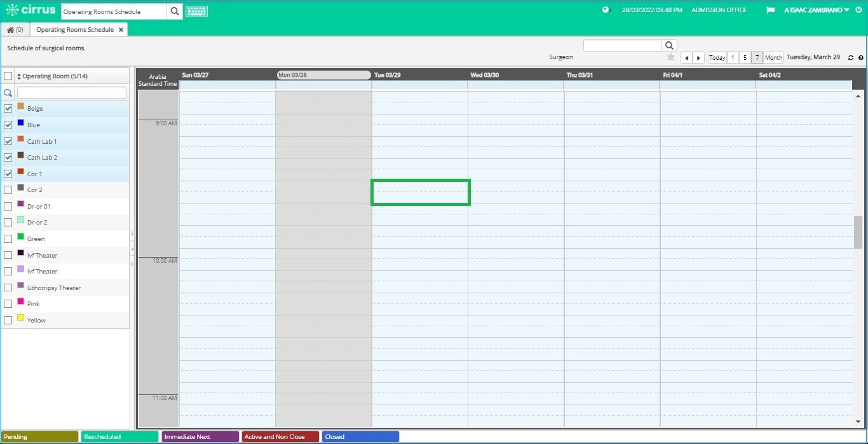Enable the Yellow room checkbox
This screenshot has width=868, height=444.
(8, 320)
